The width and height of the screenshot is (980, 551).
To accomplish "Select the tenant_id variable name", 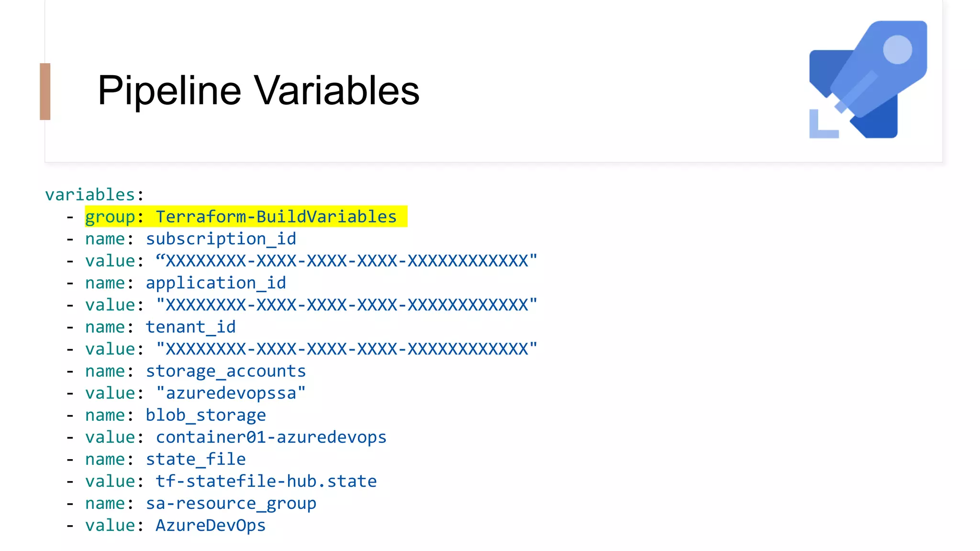I will click(x=190, y=327).
